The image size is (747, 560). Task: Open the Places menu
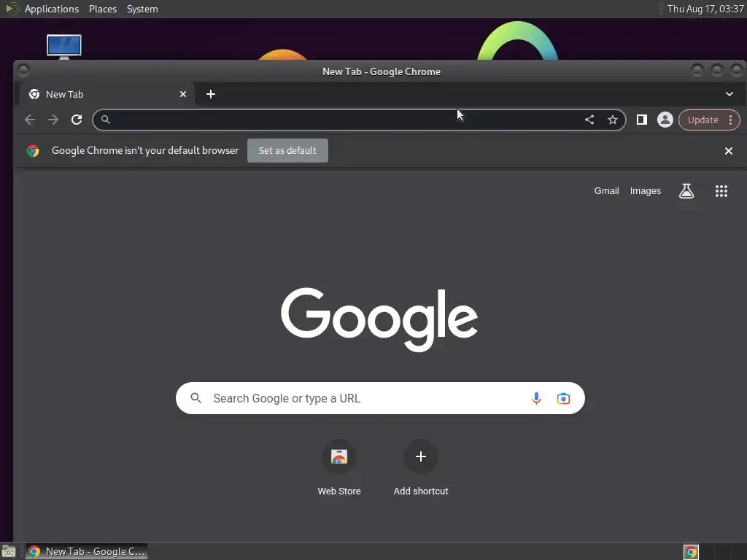pyautogui.click(x=103, y=9)
